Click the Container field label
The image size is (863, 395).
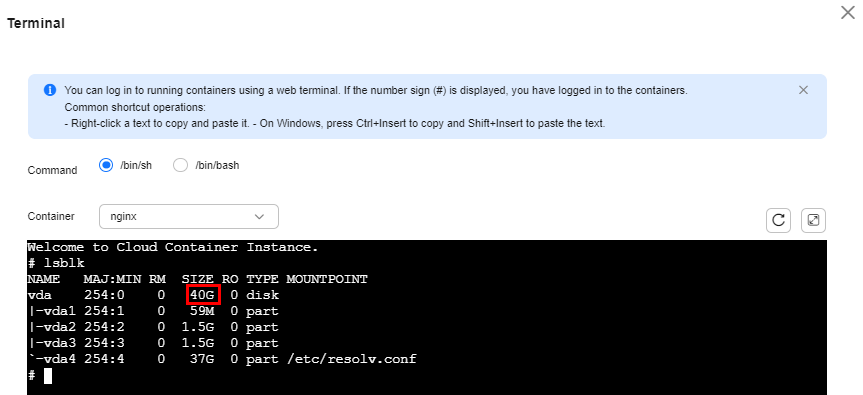51,216
